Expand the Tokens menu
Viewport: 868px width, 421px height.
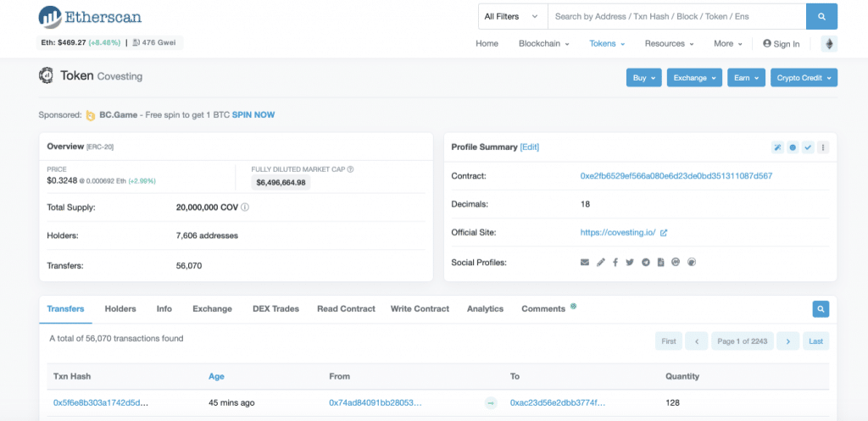(607, 44)
